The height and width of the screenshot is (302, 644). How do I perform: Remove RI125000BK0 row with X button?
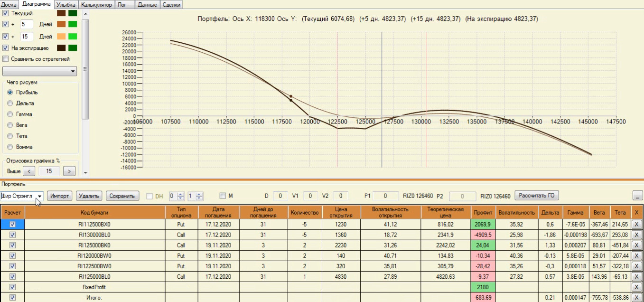click(x=637, y=245)
